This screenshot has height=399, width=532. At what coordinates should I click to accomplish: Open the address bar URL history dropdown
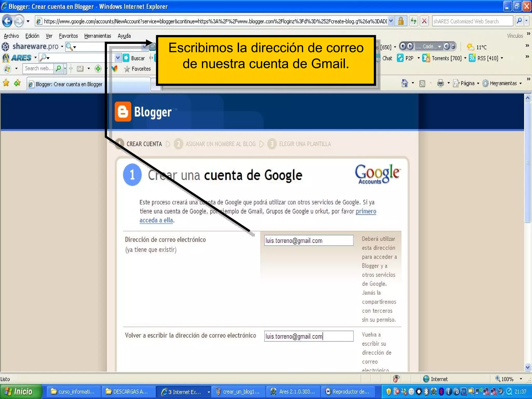[x=391, y=21]
